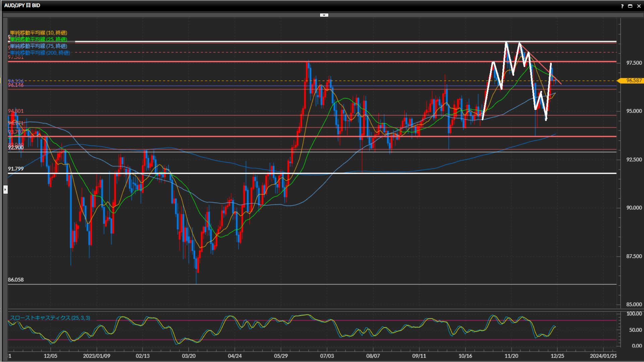The height and width of the screenshot is (362, 644).
Task: Select the 10-period simple moving average label
Action: coord(38,33)
